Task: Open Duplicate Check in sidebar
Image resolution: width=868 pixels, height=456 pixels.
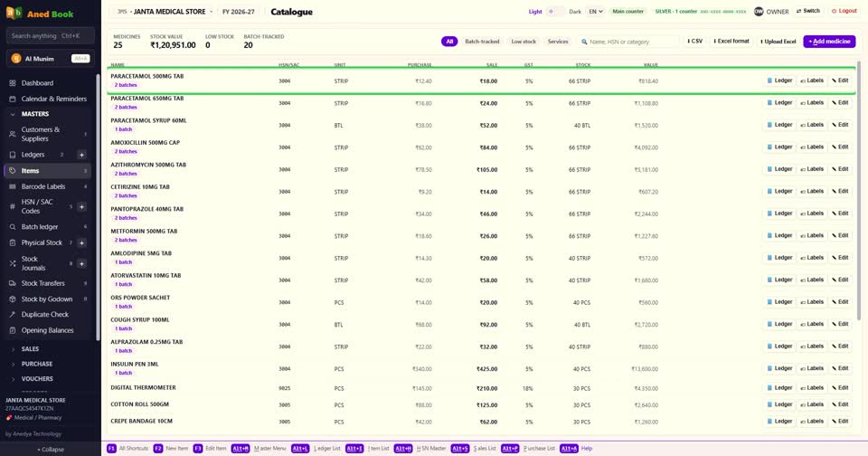Action: [45, 314]
